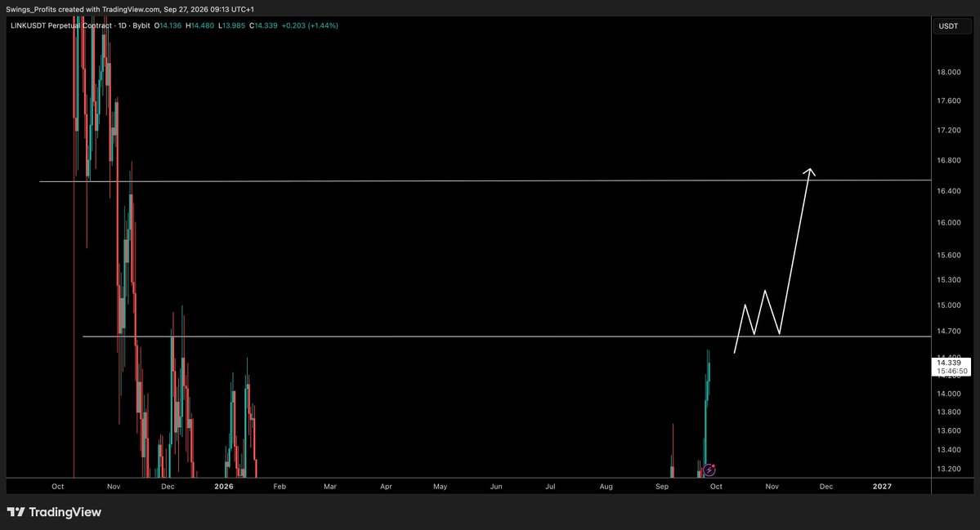
Task: Click the Bybit exchange label
Action: pos(141,25)
